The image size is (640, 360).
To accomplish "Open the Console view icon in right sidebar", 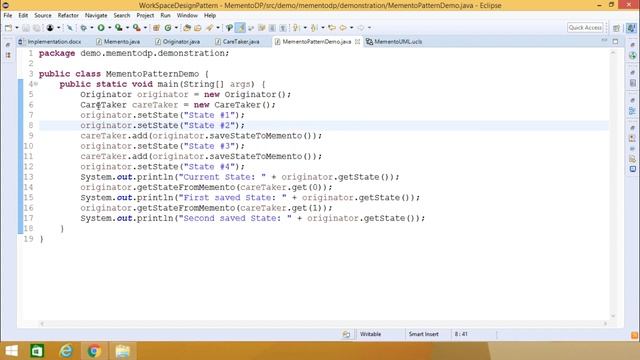I will pyautogui.click(x=633, y=169).
